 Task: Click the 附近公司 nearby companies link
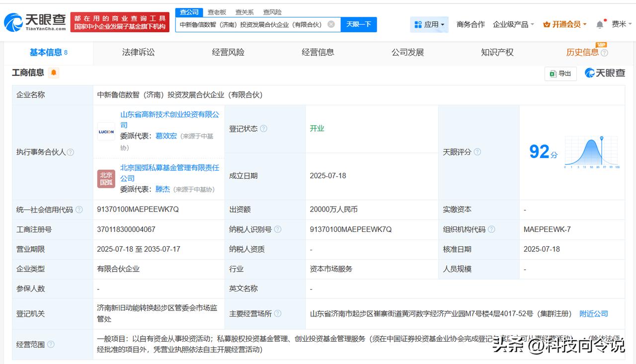[x=594, y=314]
